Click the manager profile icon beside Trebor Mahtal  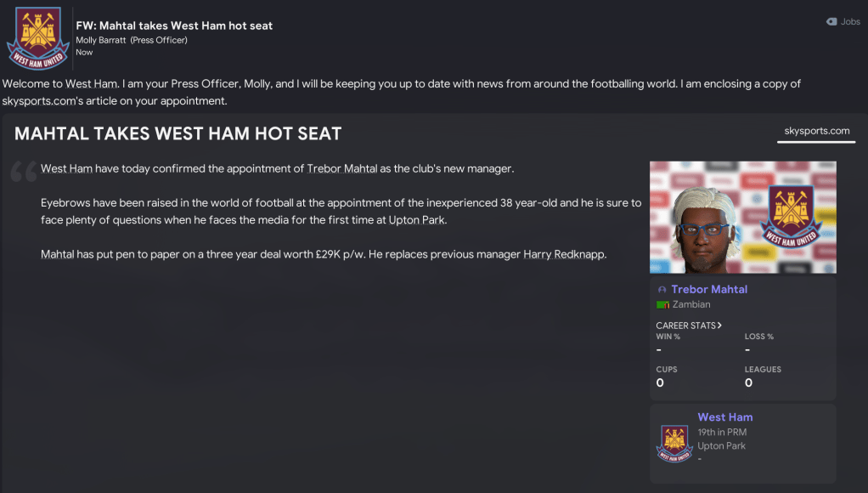click(x=662, y=290)
